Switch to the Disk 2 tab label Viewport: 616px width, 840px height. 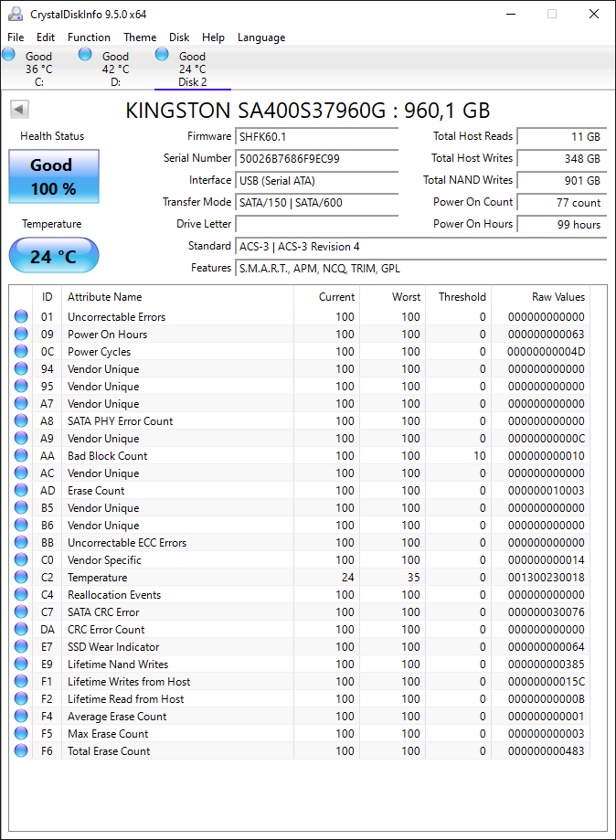coord(192,69)
